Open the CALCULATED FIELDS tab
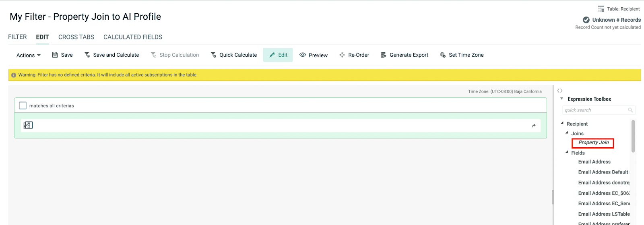644x225 pixels. click(133, 37)
